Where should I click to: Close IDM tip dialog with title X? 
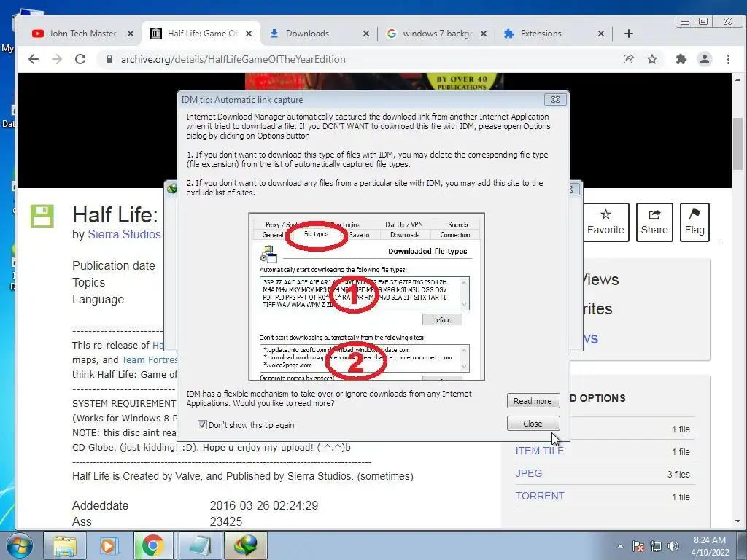[x=555, y=99]
